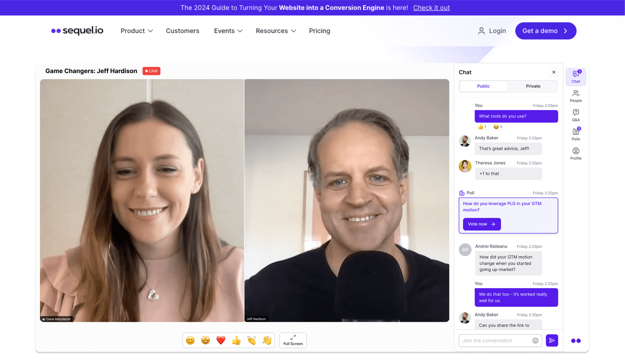The image size is (625, 364).
Task: Click Andy Baker's avatar beside 'That's great advice'
Action: pos(465,141)
